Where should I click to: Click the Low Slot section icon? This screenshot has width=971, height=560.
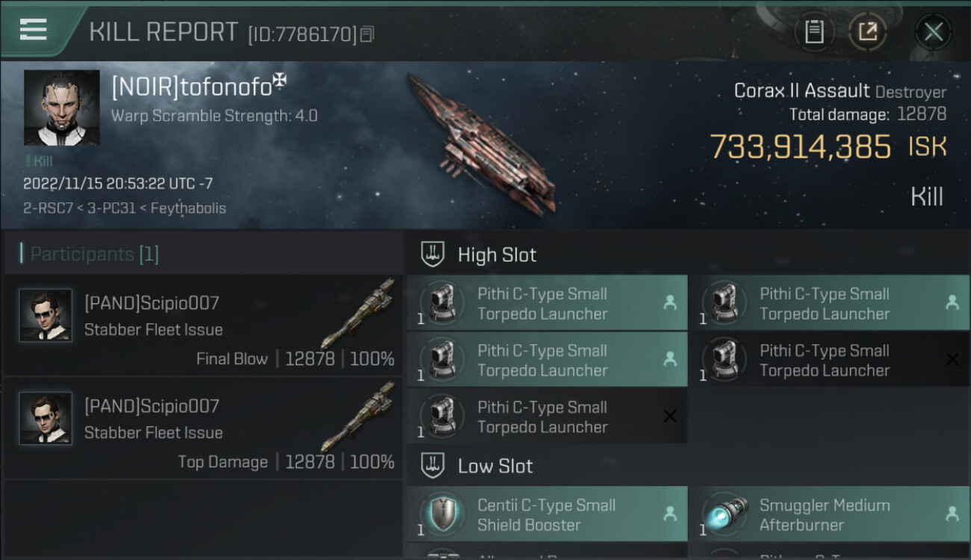tap(432, 466)
